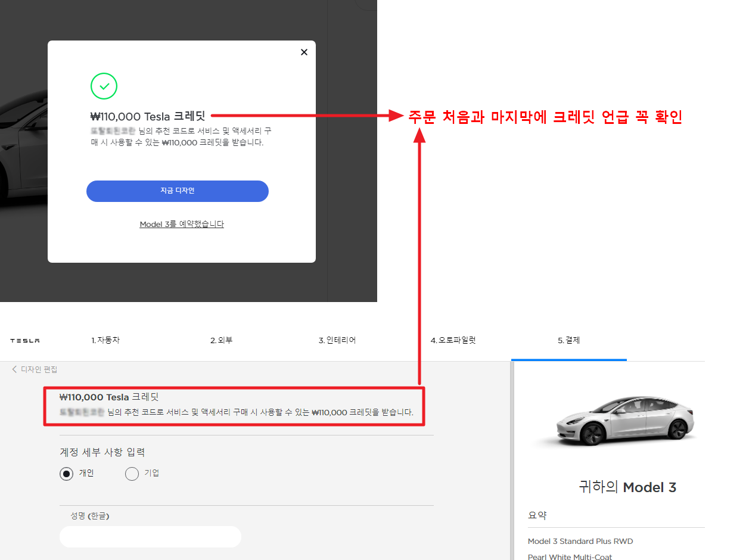
Task: Go to step 4. 오토파일럿
Action: tap(453, 340)
